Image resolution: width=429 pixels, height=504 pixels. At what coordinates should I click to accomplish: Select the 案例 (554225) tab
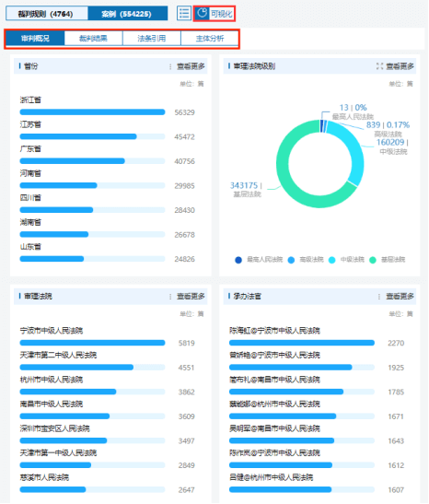tap(127, 14)
